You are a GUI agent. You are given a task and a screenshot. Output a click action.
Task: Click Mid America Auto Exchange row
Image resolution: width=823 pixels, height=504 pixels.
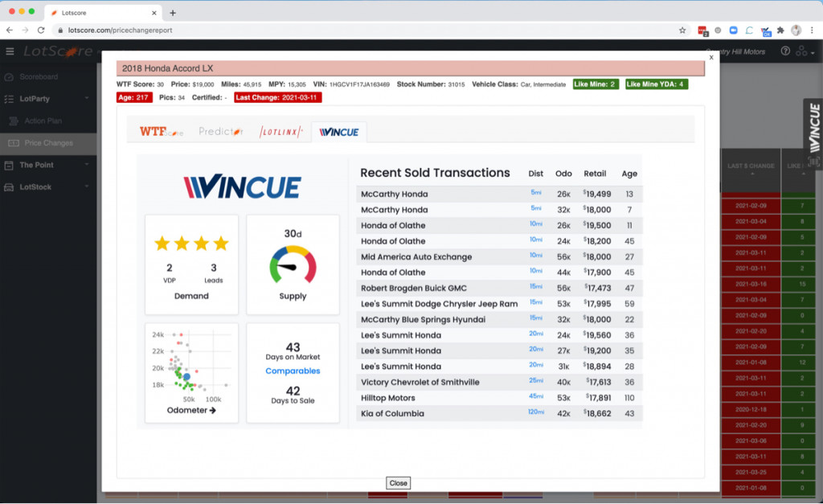[499, 256]
